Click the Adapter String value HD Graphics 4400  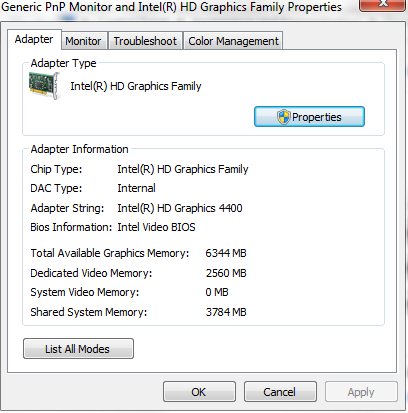pos(180,208)
